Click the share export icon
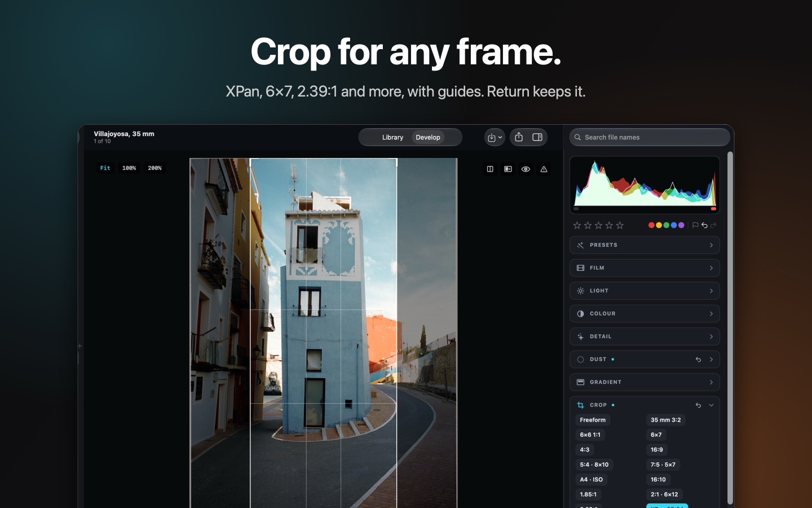Image resolution: width=812 pixels, height=508 pixels. click(519, 137)
